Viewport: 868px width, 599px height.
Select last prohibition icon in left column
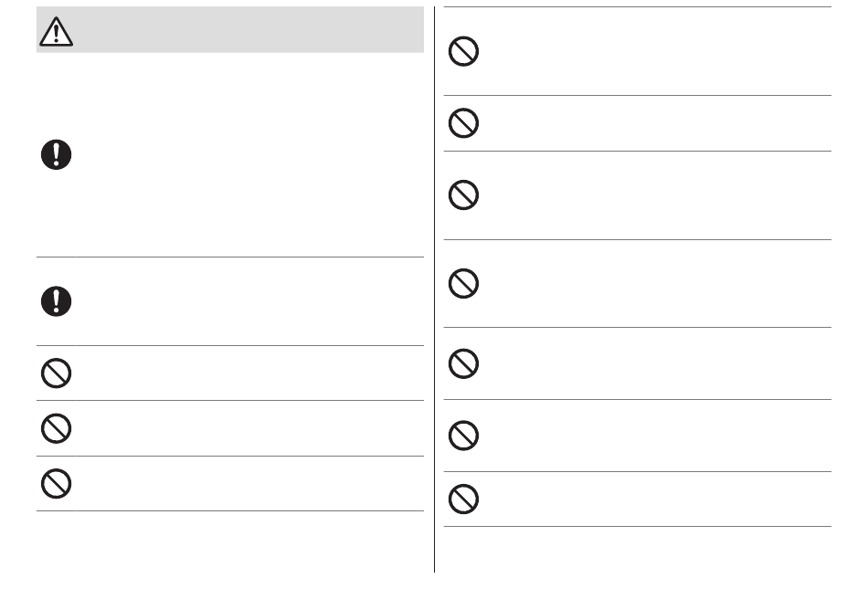[x=56, y=484]
